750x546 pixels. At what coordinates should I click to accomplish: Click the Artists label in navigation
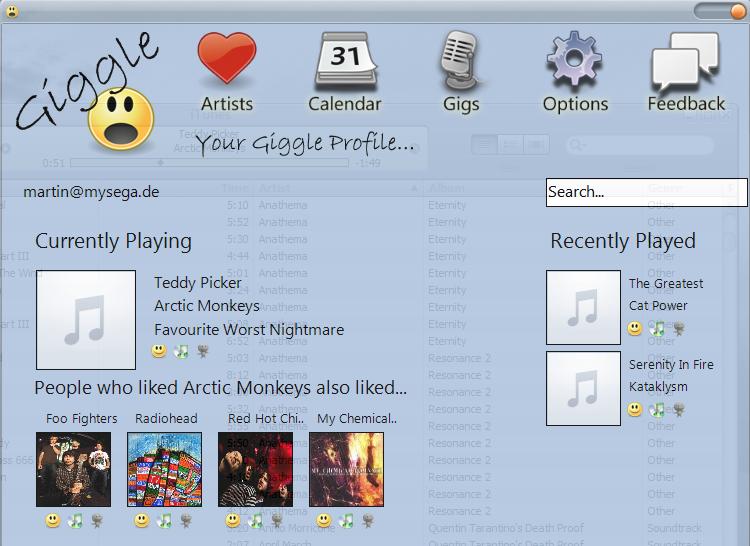click(x=227, y=104)
